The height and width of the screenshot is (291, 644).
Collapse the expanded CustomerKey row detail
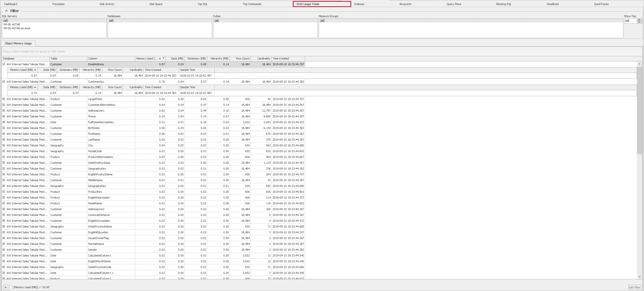(x=4, y=81)
